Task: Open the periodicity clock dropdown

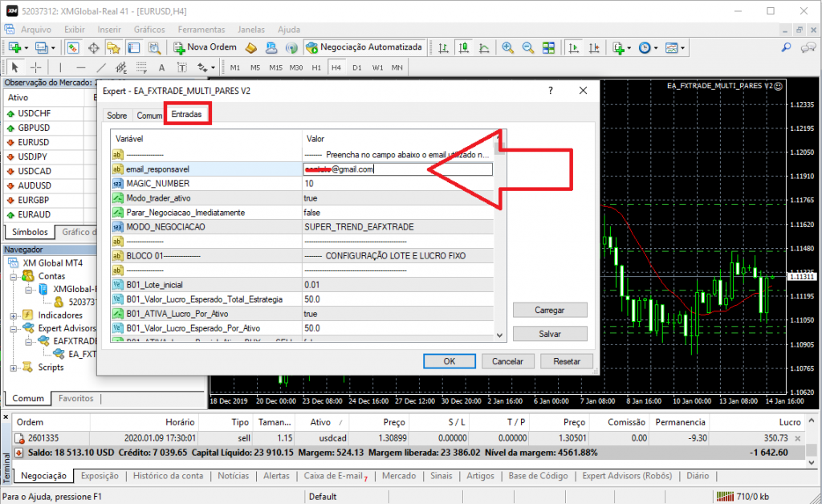Action: click(648, 47)
